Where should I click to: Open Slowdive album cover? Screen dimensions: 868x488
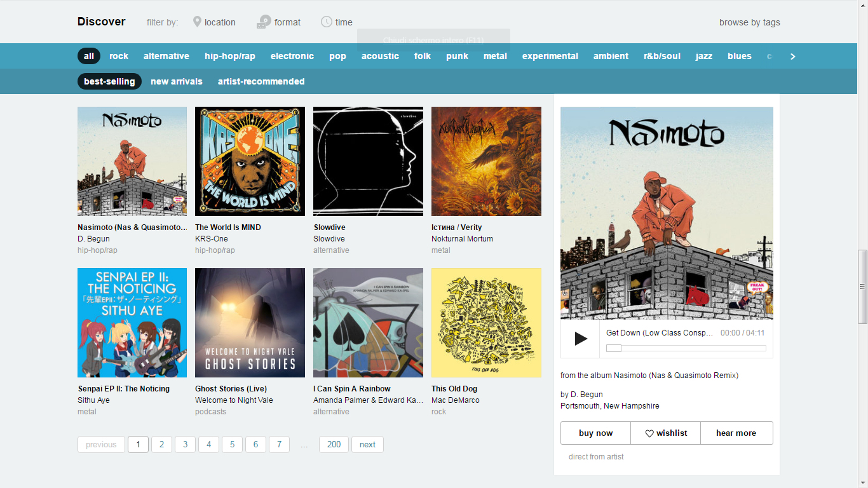368,161
